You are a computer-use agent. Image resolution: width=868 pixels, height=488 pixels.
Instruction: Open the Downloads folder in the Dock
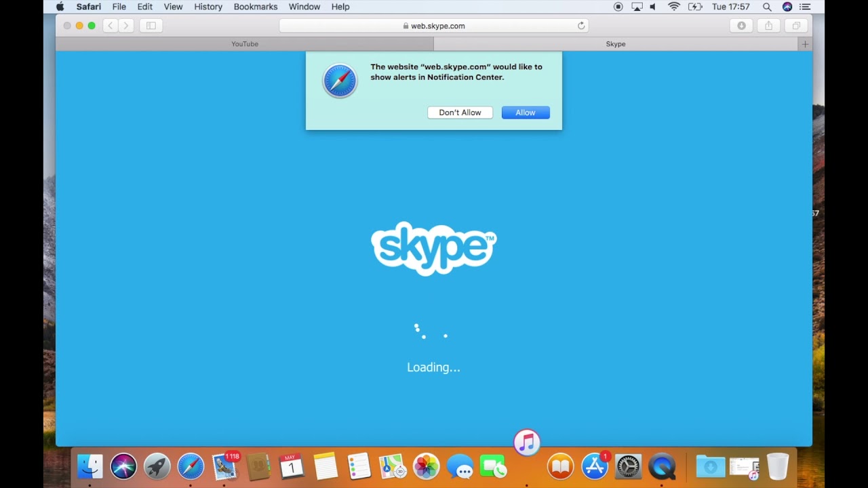tap(710, 467)
